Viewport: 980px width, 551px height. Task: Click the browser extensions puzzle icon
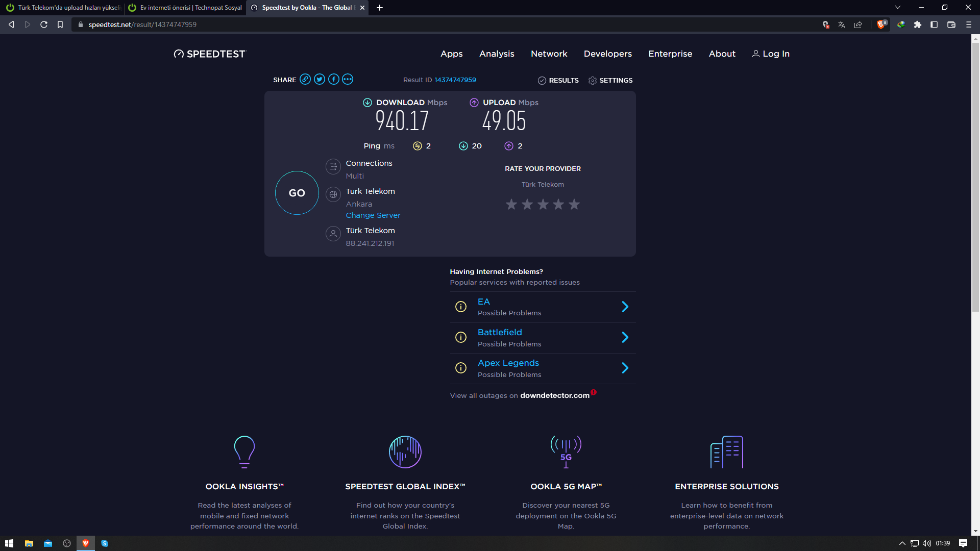point(918,24)
